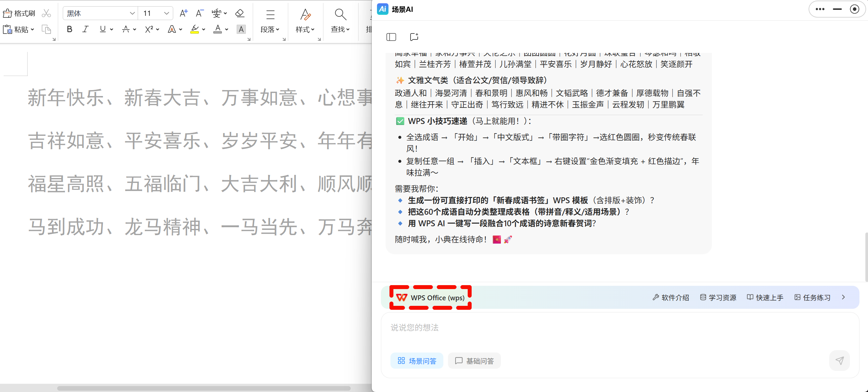Viewport: 868px width, 392px height.
Task: Switch to the 基础问答 tab
Action: pos(474,361)
